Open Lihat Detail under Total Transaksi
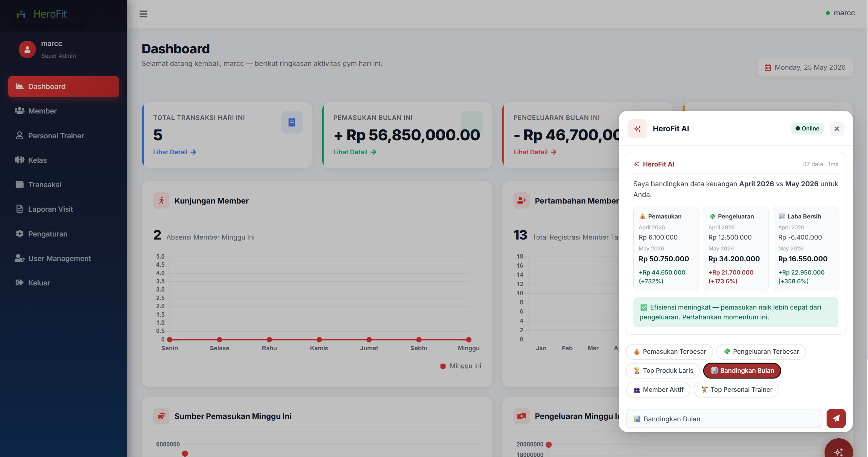 coord(175,152)
